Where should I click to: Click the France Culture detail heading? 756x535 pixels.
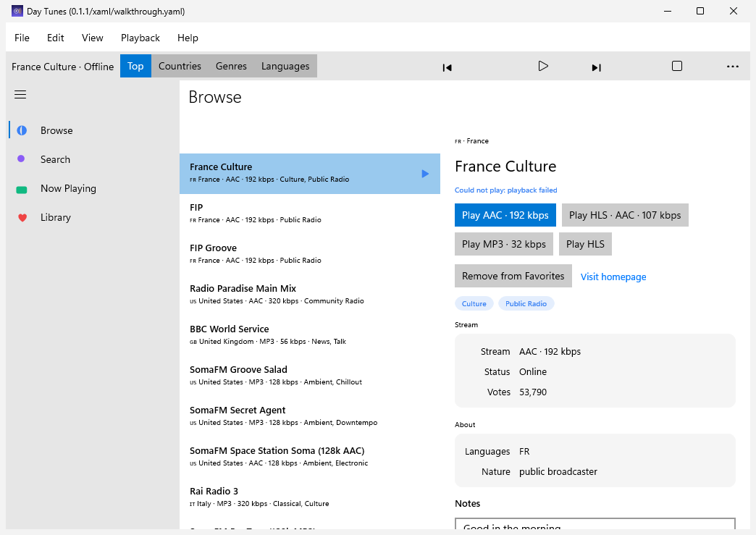pyautogui.click(x=505, y=167)
